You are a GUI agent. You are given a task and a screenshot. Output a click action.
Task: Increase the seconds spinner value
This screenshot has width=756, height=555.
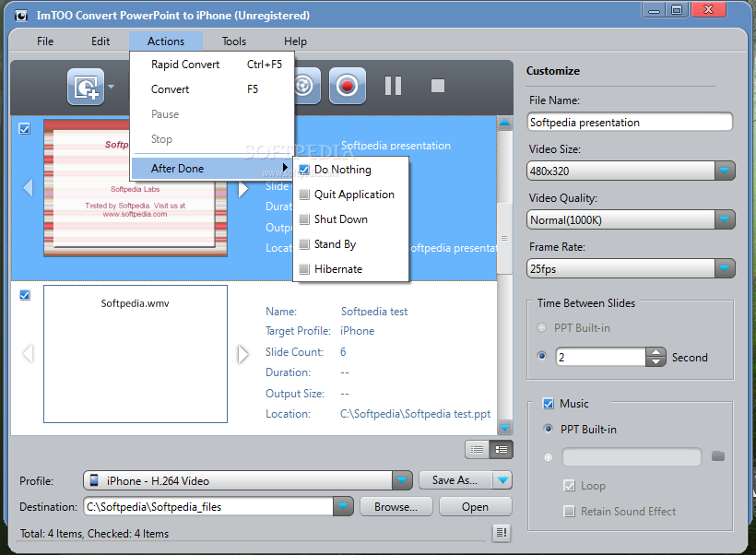tap(656, 352)
